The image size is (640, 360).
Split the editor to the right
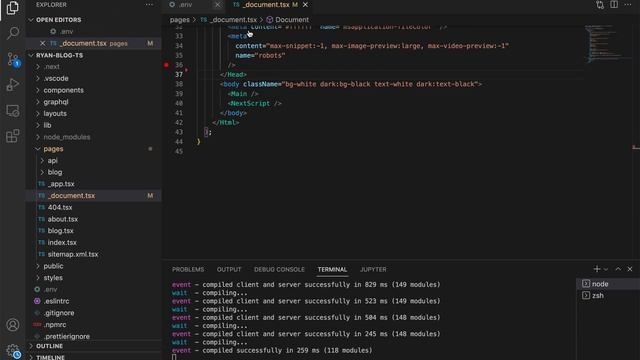point(614,5)
